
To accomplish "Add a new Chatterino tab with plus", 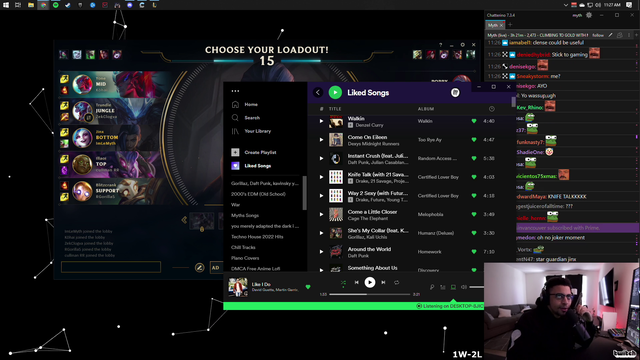I will [510, 25].
